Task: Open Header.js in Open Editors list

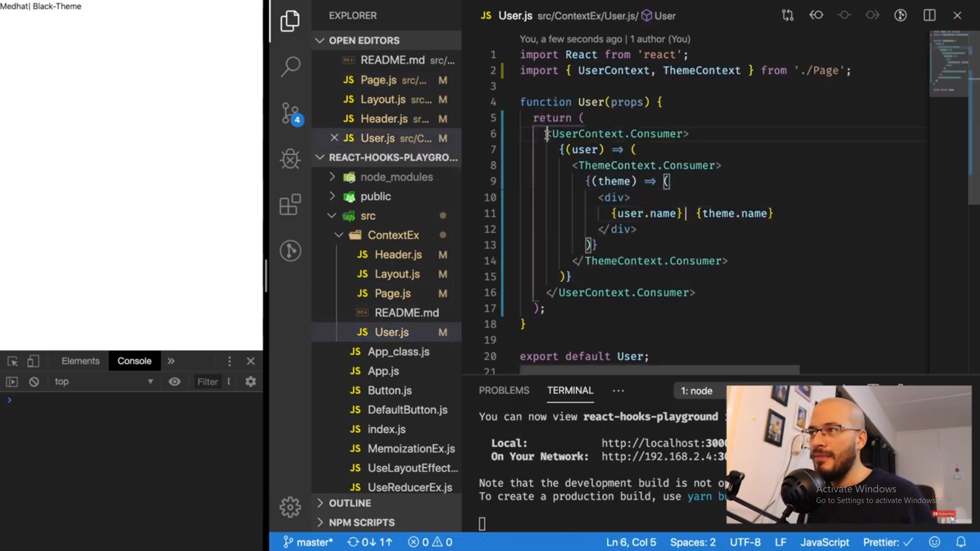Action: pyautogui.click(x=386, y=119)
